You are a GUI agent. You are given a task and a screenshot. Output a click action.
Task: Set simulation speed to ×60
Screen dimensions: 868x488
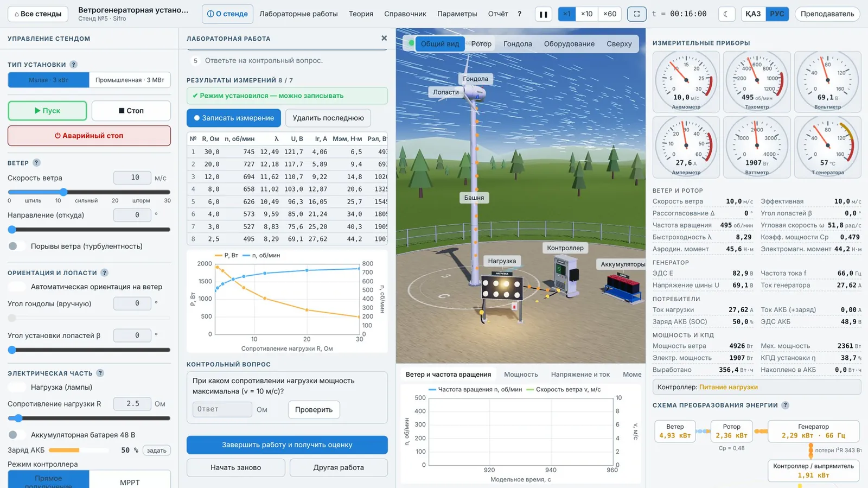[x=610, y=14]
